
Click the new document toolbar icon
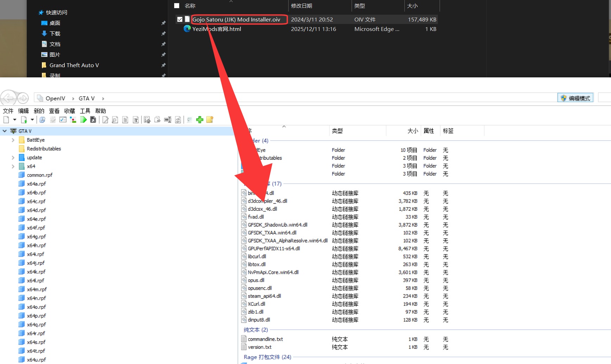pos(6,120)
